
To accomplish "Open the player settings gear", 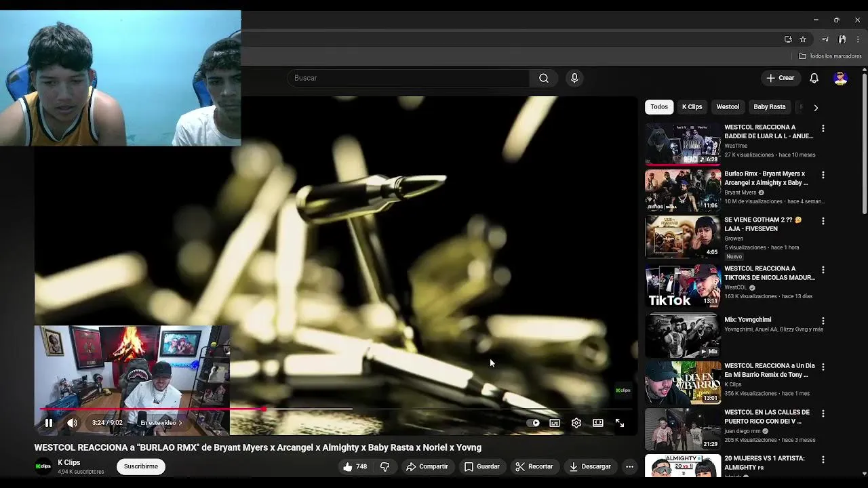I will tap(576, 423).
